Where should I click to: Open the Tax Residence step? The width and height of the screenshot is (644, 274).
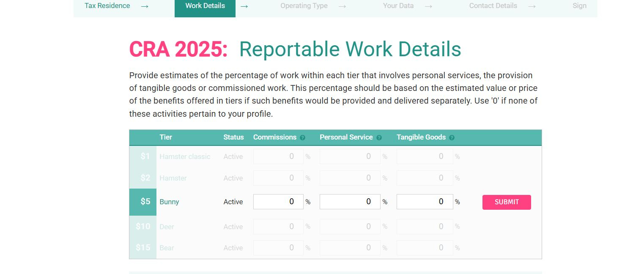click(107, 6)
